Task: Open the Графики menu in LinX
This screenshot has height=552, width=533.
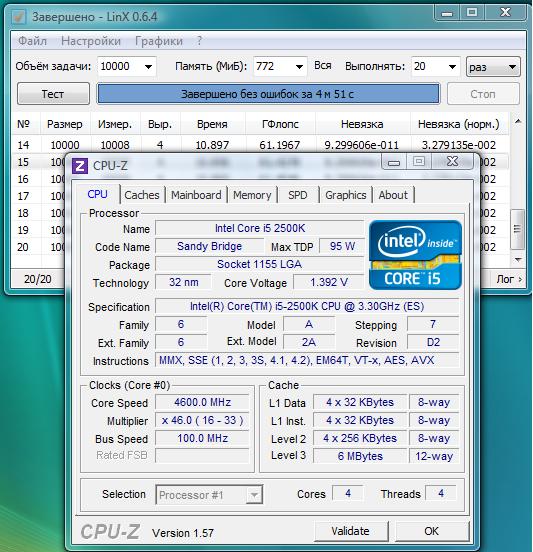Action: pos(159,41)
